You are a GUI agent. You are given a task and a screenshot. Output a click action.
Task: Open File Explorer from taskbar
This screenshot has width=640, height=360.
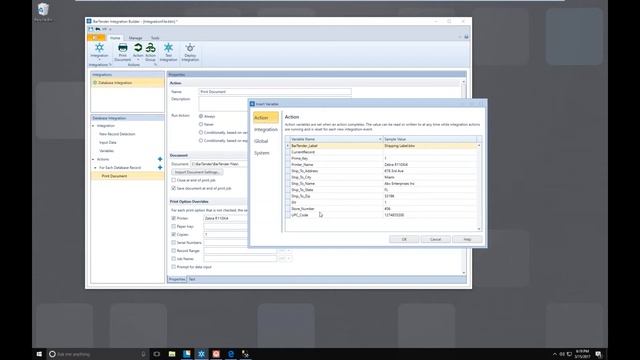click(172, 354)
